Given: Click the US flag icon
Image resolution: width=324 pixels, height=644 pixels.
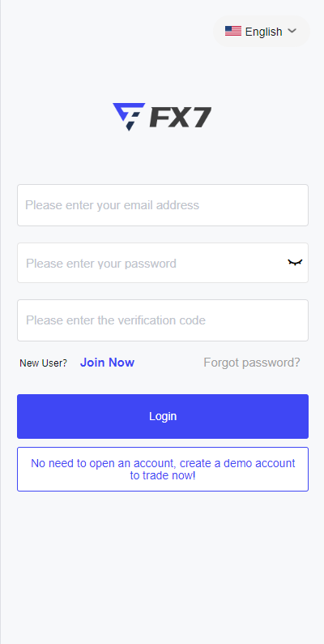Looking at the screenshot, I should pos(233,31).
